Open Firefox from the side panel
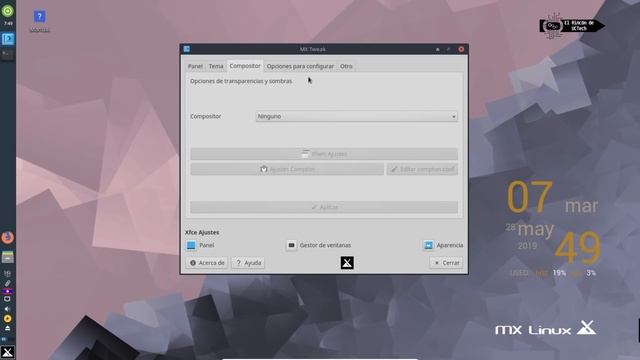 (7, 238)
